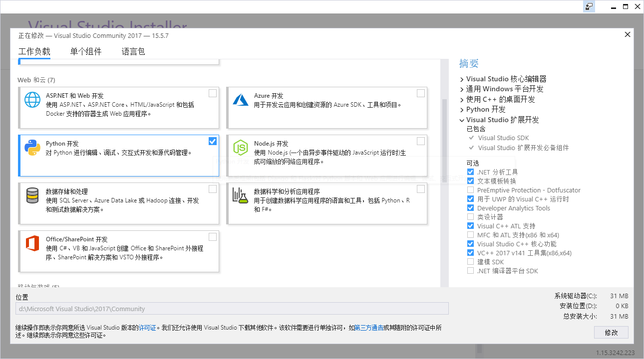Enable 建模 SDK option
The width and height of the screenshot is (644, 359).
[x=470, y=262]
